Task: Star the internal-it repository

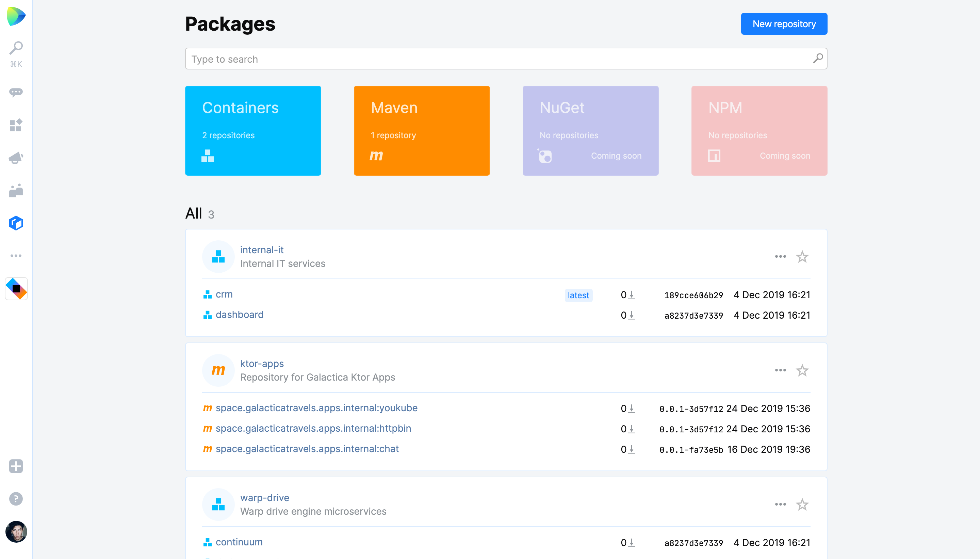Action: tap(802, 256)
